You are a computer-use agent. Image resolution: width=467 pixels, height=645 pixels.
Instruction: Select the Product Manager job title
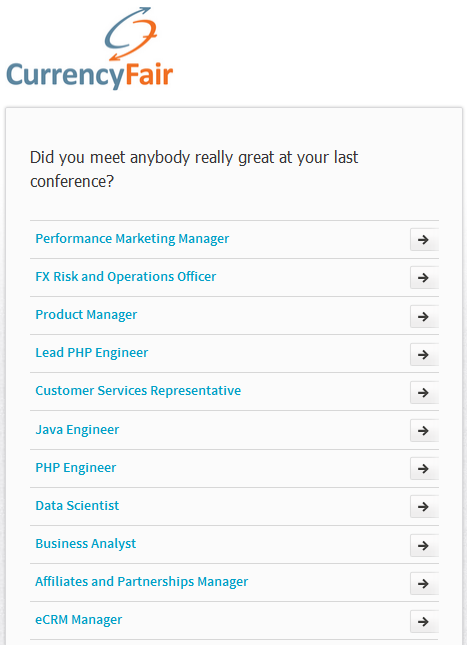click(x=86, y=315)
